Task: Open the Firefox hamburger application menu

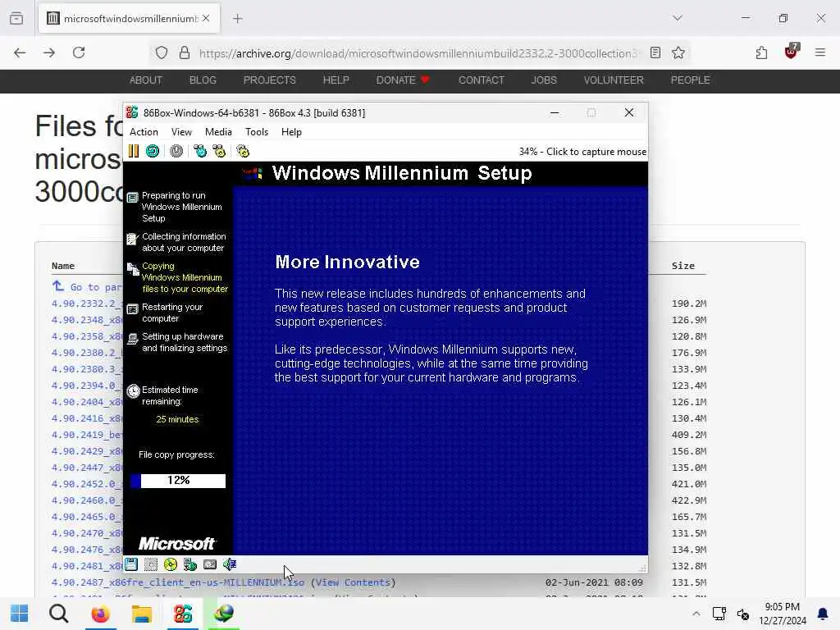Action: 820,52
